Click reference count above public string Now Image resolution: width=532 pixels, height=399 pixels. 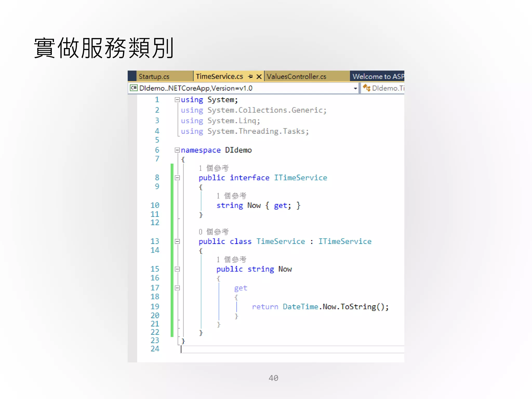[231, 260]
